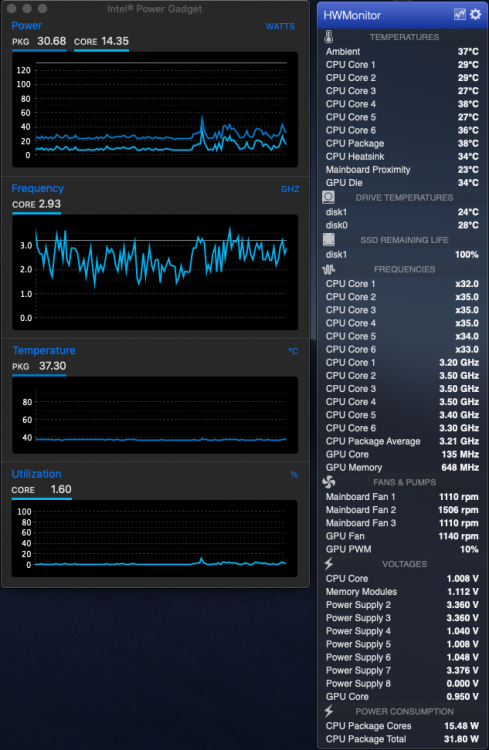
Task: Click the PKG 30.68 power readout
Action: coord(39,42)
